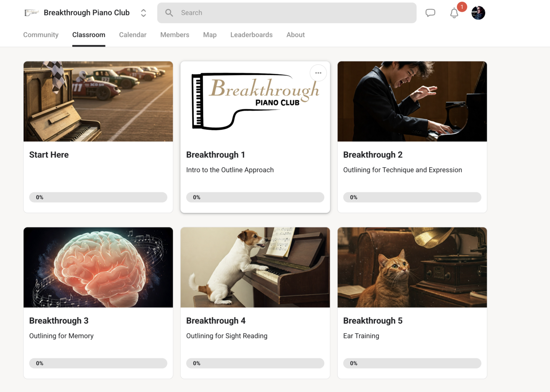Image resolution: width=550 pixels, height=392 pixels.
Task: Click the Breakthrough Piano Club logo icon
Action: click(x=31, y=13)
